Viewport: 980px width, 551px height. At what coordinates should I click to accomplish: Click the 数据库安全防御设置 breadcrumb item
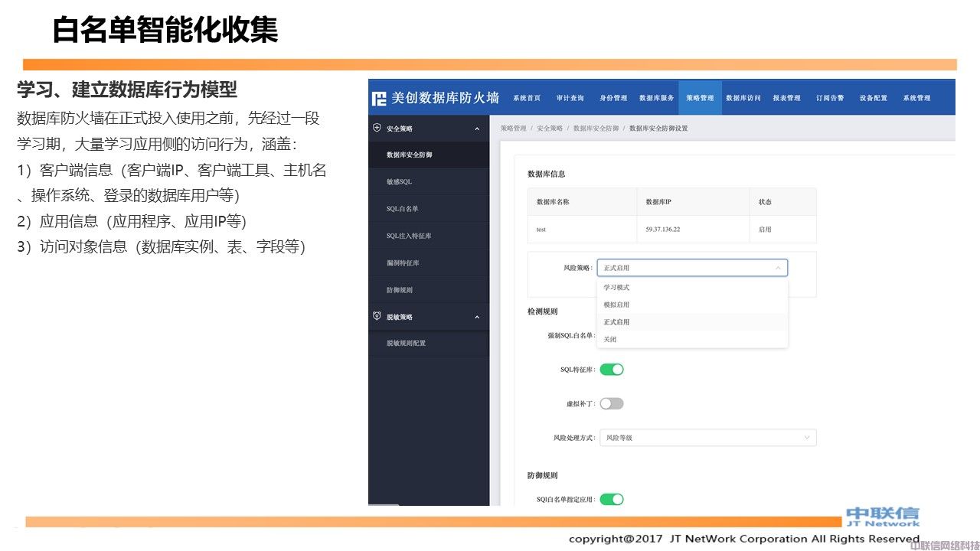tap(658, 129)
